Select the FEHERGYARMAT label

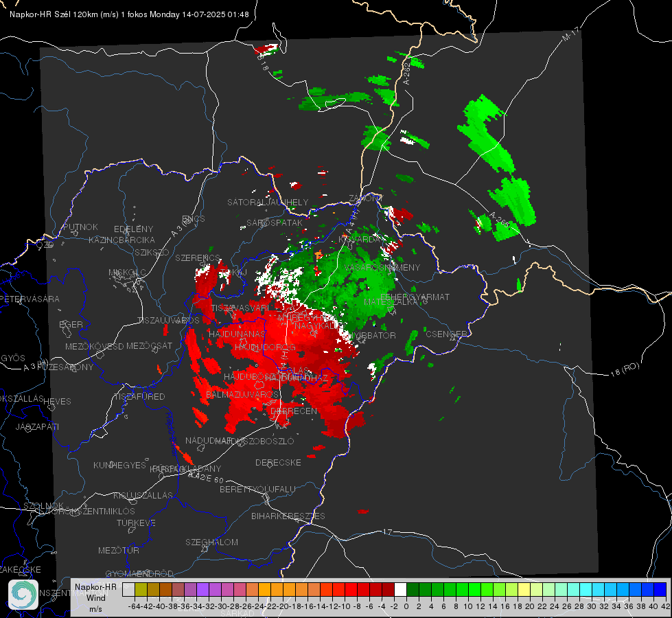pos(415,297)
